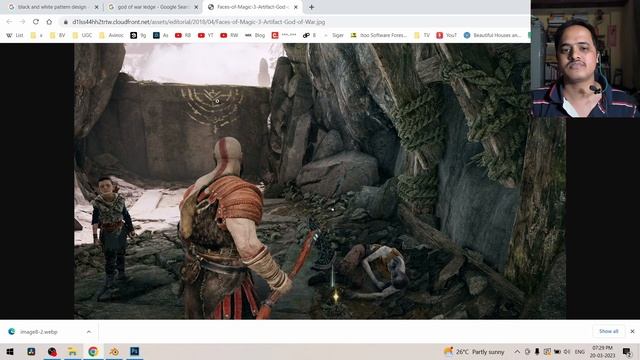The image size is (640, 360).
Task: Click 'Show all' downloads button
Action: [608, 331]
